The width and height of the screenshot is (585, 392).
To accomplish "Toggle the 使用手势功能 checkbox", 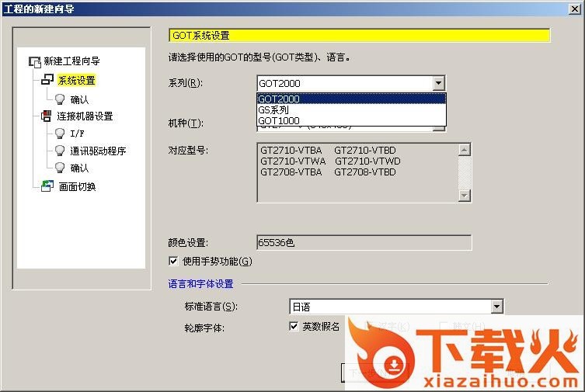I will pyautogui.click(x=173, y=261).
